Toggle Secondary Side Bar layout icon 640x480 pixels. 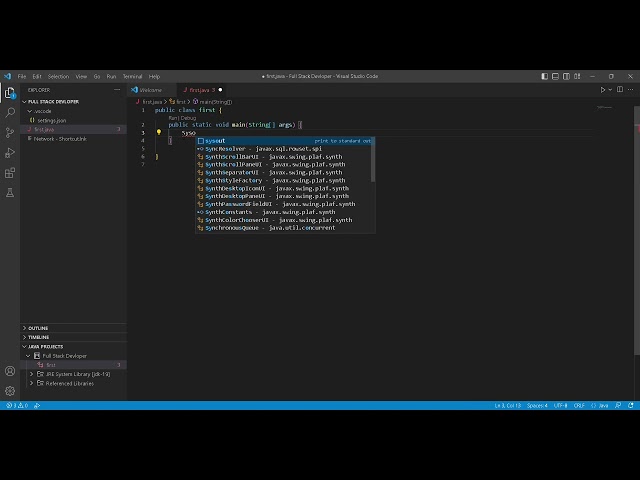[x=566, y=76]
